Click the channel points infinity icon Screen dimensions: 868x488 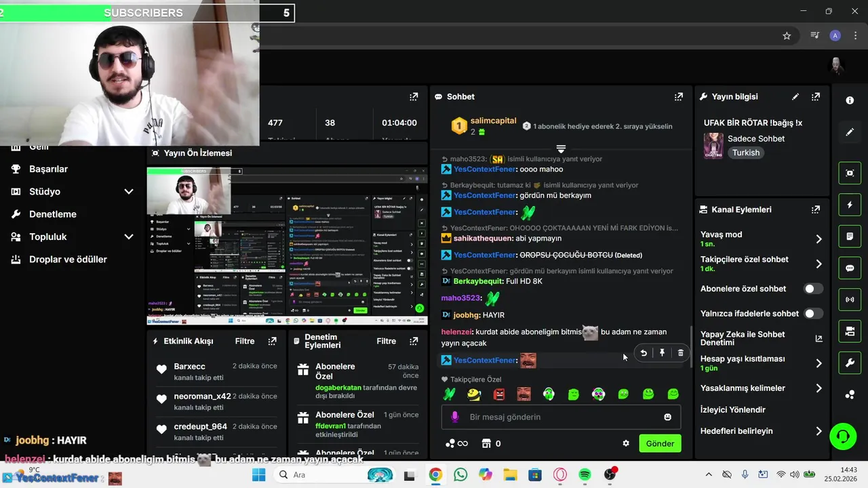[x=456, y=443]
